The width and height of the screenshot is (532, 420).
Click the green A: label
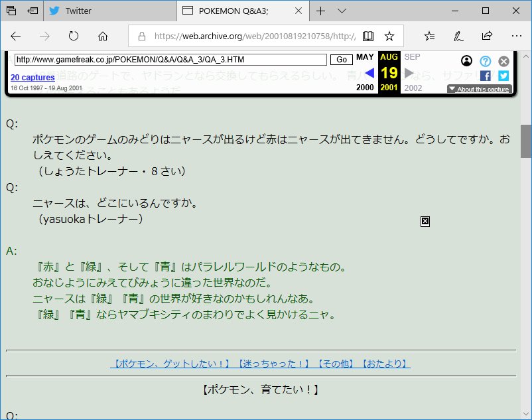11,251
